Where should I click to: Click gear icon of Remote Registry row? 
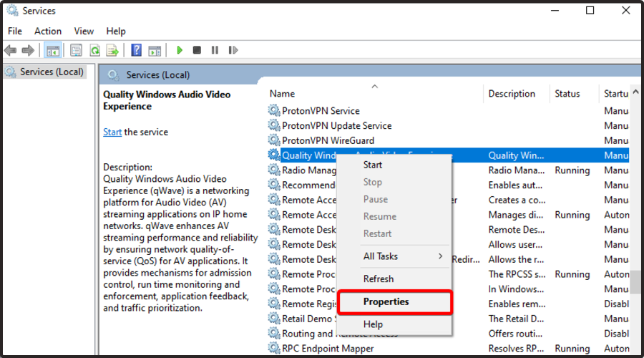(x=274, y=304)
